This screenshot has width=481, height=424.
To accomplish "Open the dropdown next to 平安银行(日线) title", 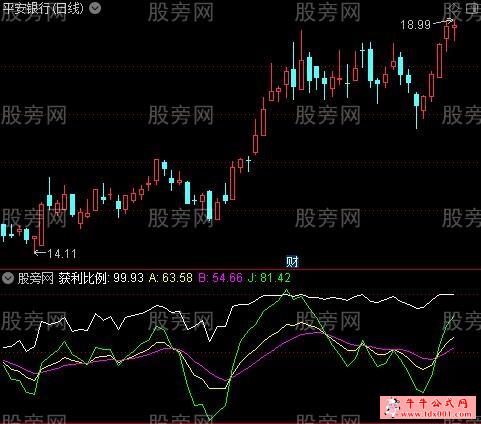I will point(95,8).
